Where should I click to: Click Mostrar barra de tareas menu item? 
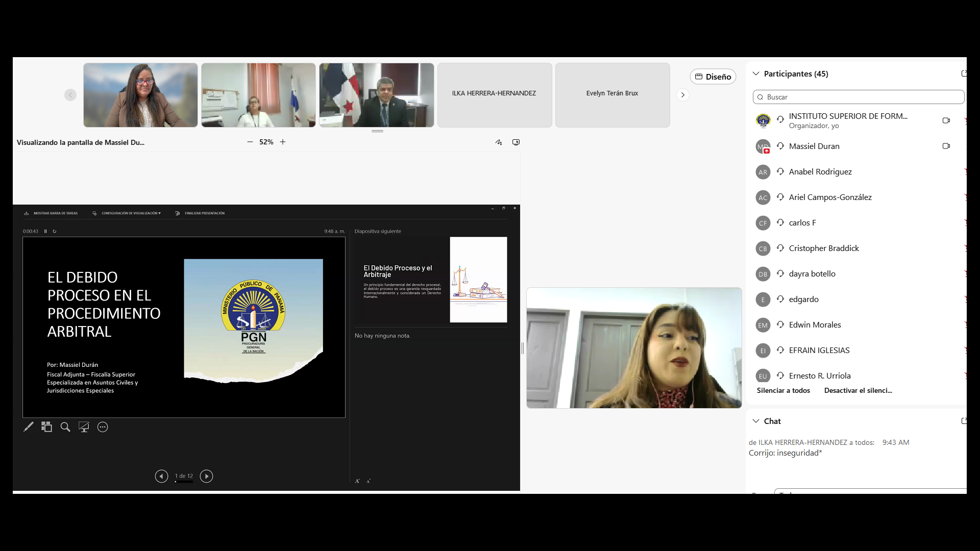point(55,213)
